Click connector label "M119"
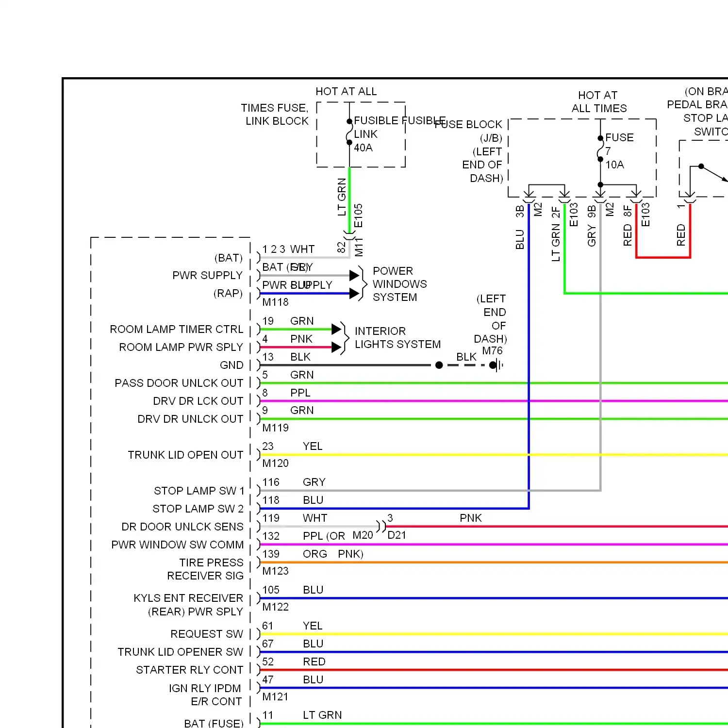728x728 pixels. click(x=275, y=428)
